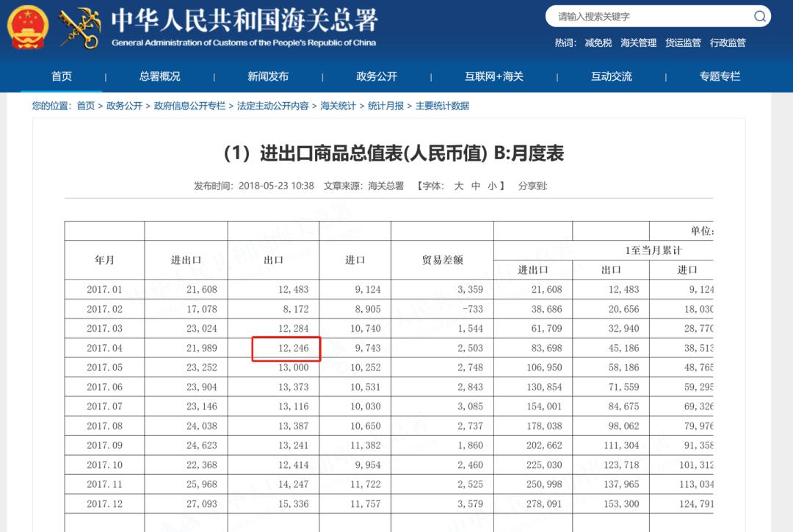
Task: Switch to the 首页 navigation tab
Action: [62, 76]
